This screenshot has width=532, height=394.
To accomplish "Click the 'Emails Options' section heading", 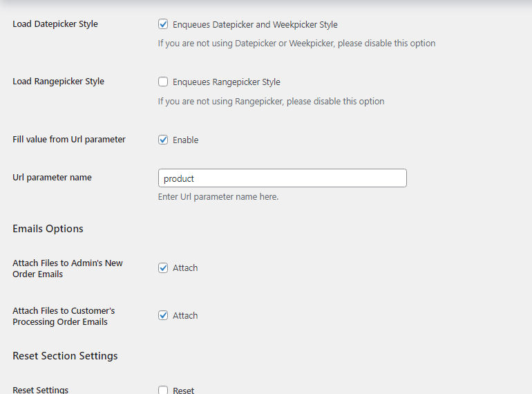I will pos(48,229).
